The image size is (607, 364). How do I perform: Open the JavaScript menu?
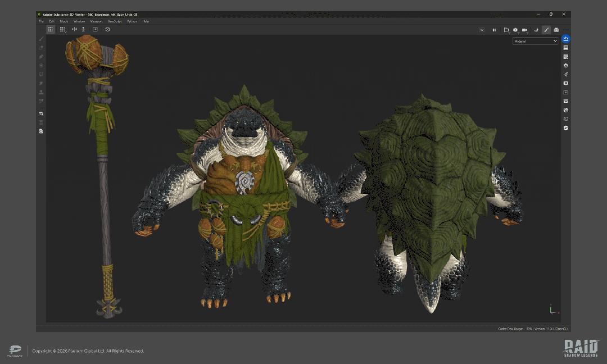pyautogui.click(x=115, y=21)
